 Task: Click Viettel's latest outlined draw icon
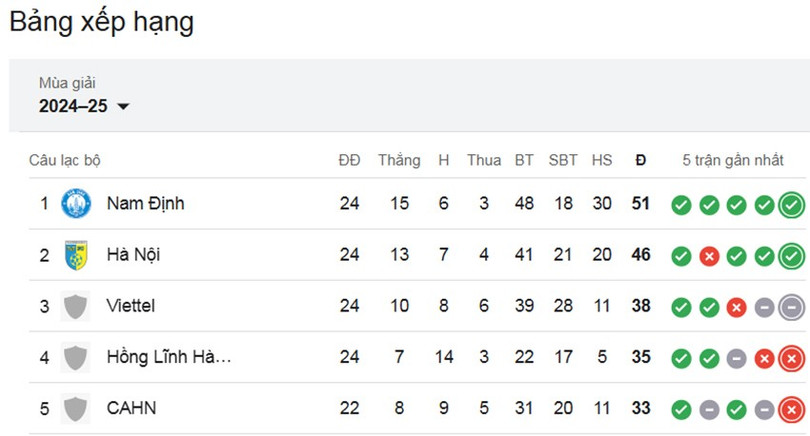pos(791,307)
